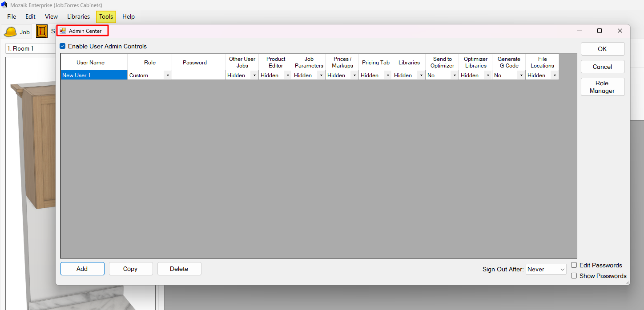Screen dimensions: 644x310
Task: Click the Mozaik Enterprise app logo
Action: click(x=4, y=5)
